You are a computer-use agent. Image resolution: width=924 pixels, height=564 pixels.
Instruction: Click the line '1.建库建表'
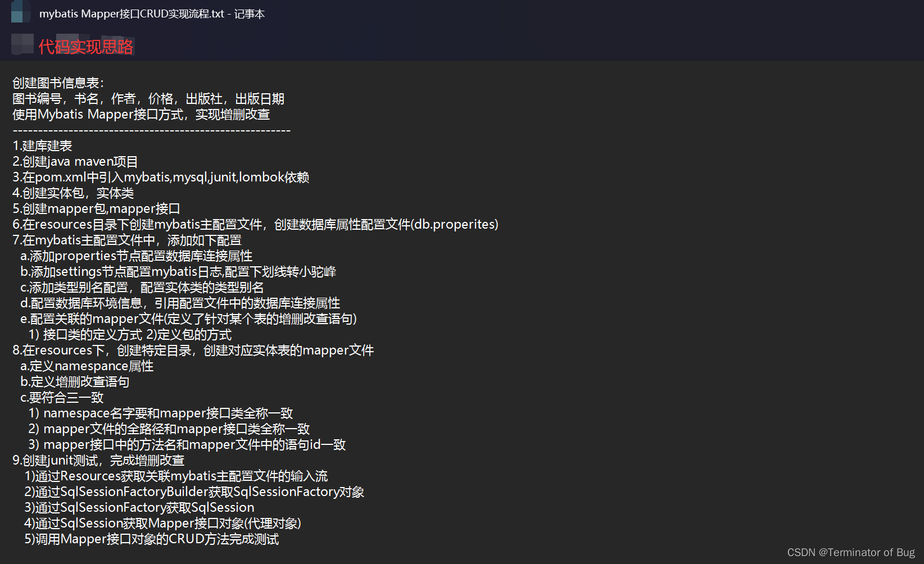pos(42,146)
